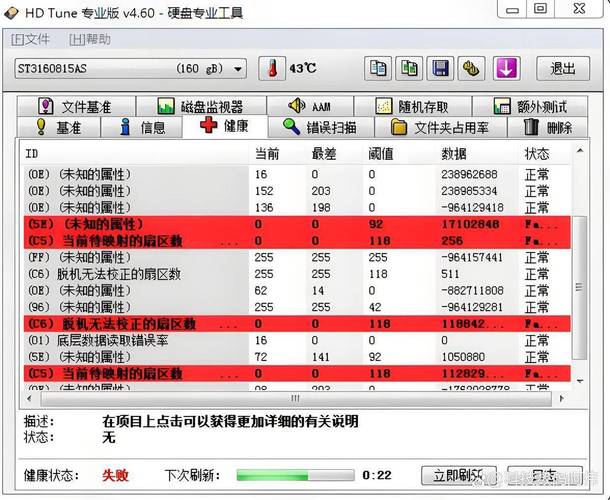The image size is (610, 500).
Task: Click the purple download arrow icon
Action: click(x=507, y=68)
